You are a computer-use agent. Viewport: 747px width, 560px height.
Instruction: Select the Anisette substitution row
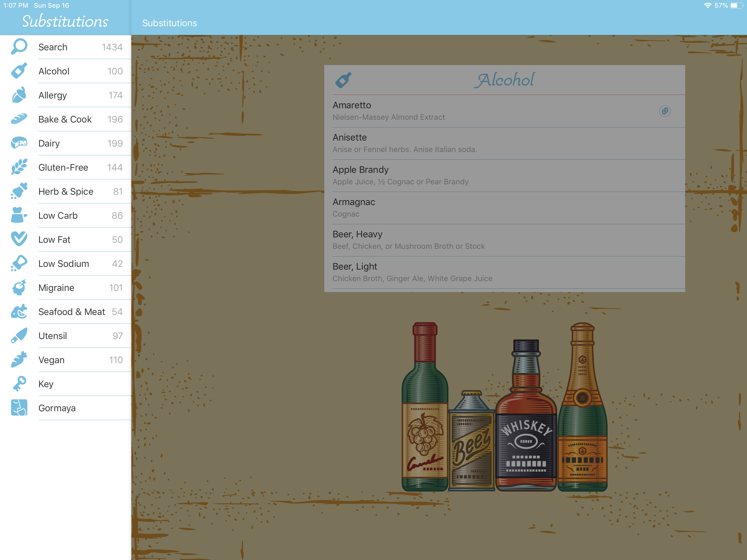pyautogui.click(x=504, y=143)
